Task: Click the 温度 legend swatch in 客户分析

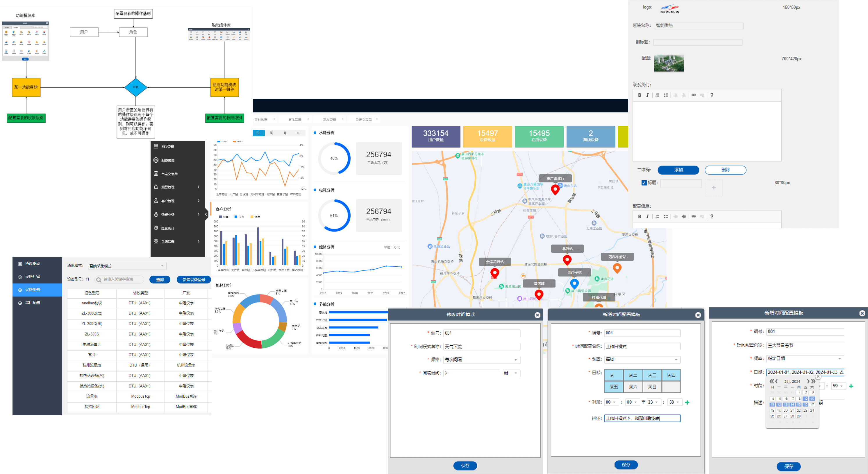Action: pyautogui.click(x=252, y=217)
